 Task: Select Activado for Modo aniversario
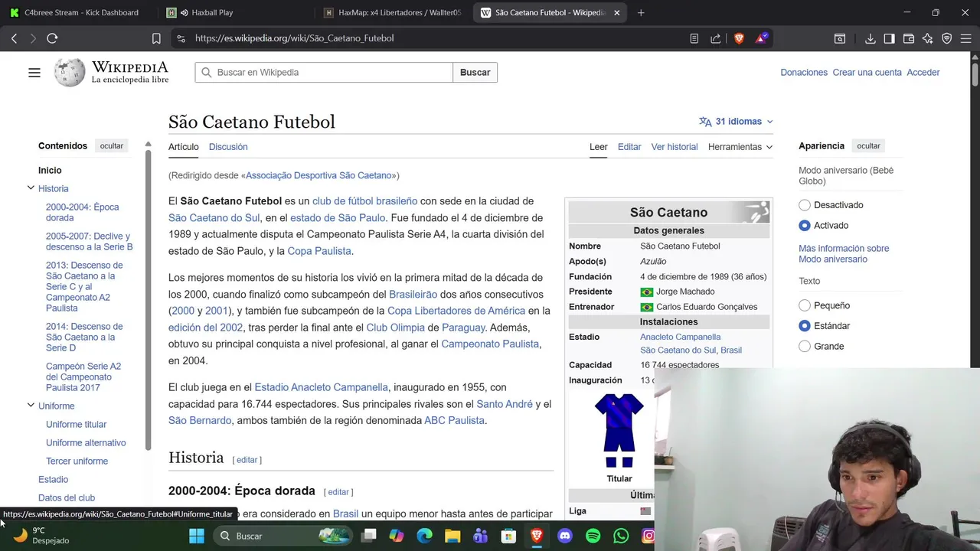[805, 226]
